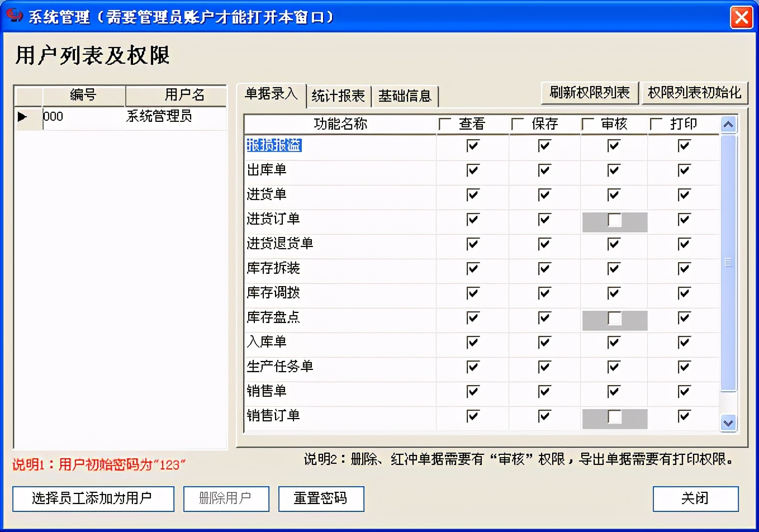Uncheck 审核 permission for 出库单

tap(613, 170)
